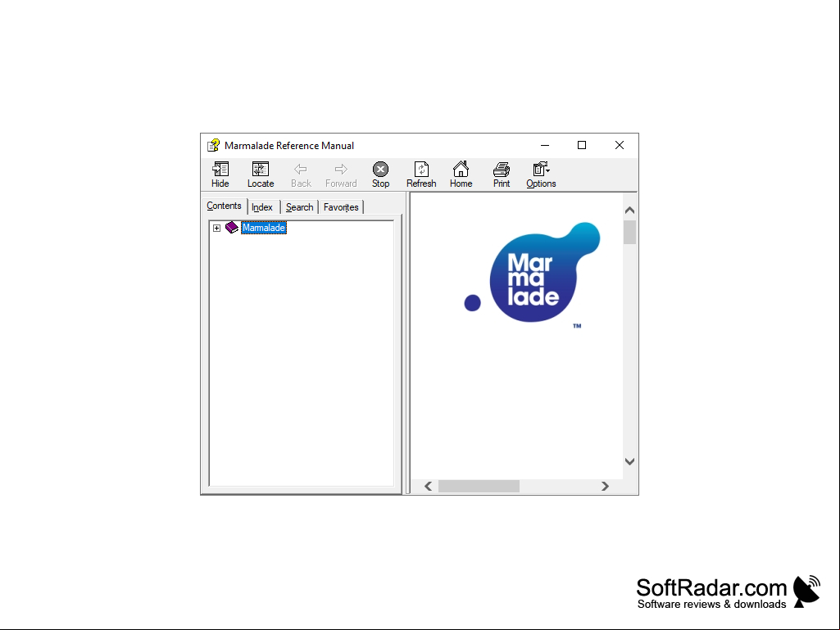
Task: Expand the Marmalade tree node
Action: (x=216, y=229)
